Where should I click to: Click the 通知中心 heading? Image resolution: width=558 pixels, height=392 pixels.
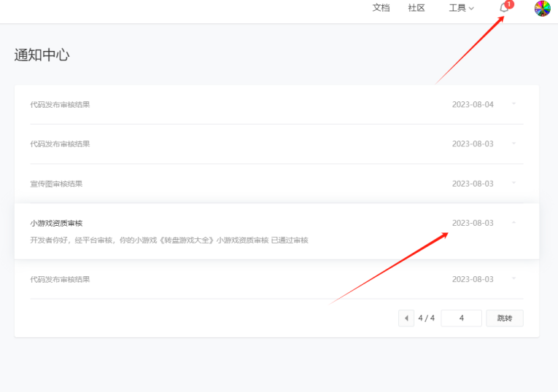[42, 55]
